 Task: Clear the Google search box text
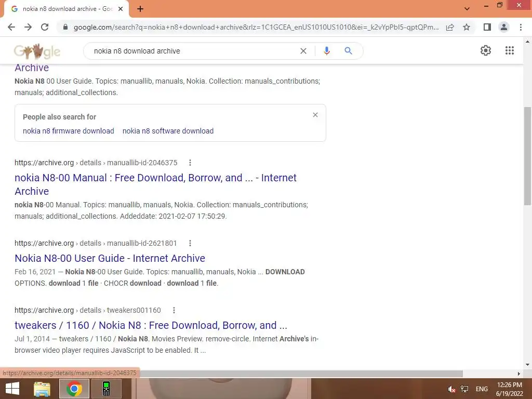tap(303, 51)
